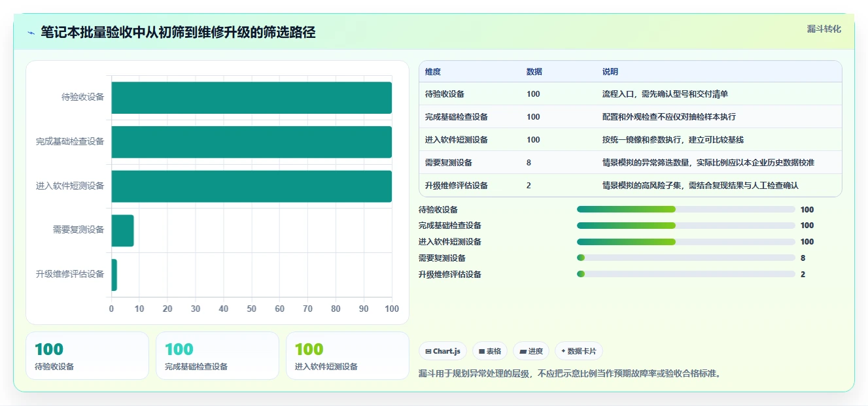Click the 升级维修评估设备 progress bar
Image resolution: width=868 pixels, height=406 pixels.
686,275
